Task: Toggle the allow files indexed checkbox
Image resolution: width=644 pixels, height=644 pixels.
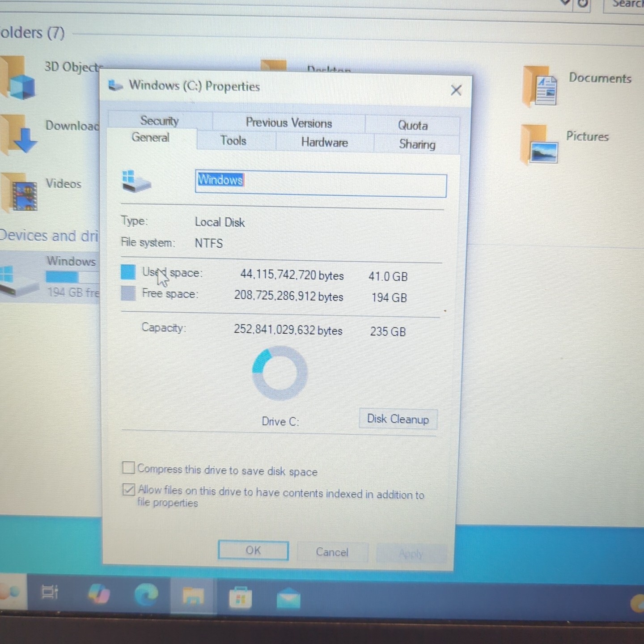Action: [x=128, y=489]
